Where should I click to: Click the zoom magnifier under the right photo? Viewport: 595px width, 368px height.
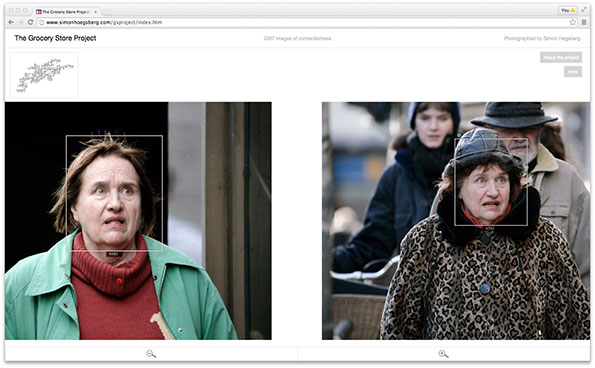[x=443, y=354]
